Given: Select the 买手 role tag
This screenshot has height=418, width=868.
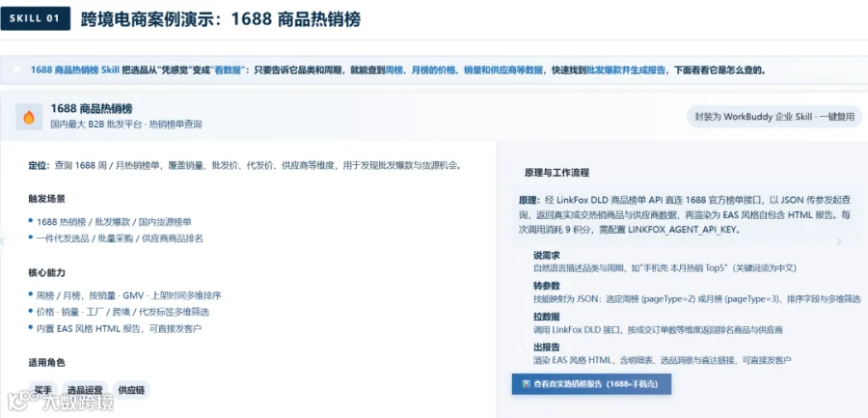Looking at the screenshot, I should [x=42, y=390].
